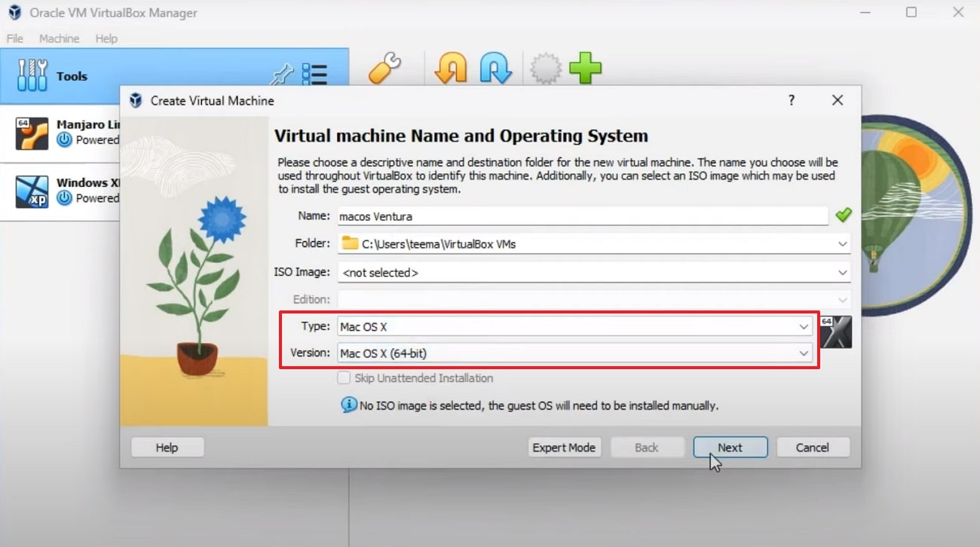
Task: Toggle Skip Unattended Installation checkbox
Action: pyautogui.click(x=344, y=377)
